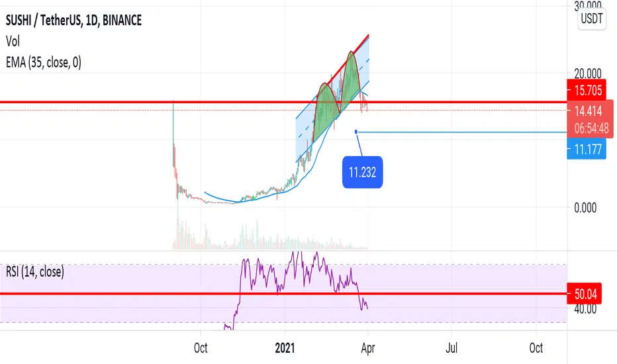Select the Vol indicator label
Viewport: 617px width, 364px height.
pyautogui.click(x=13, y=41)
